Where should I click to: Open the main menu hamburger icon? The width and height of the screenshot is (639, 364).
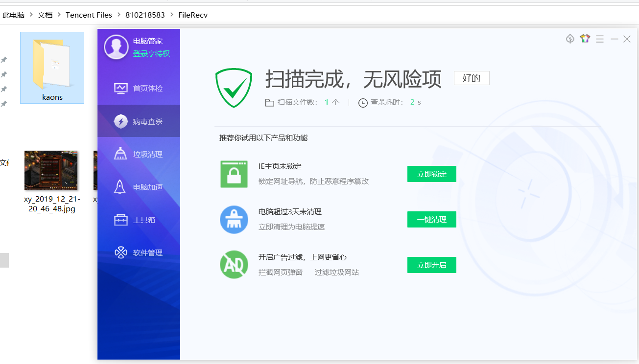click(x=600, y=39)
